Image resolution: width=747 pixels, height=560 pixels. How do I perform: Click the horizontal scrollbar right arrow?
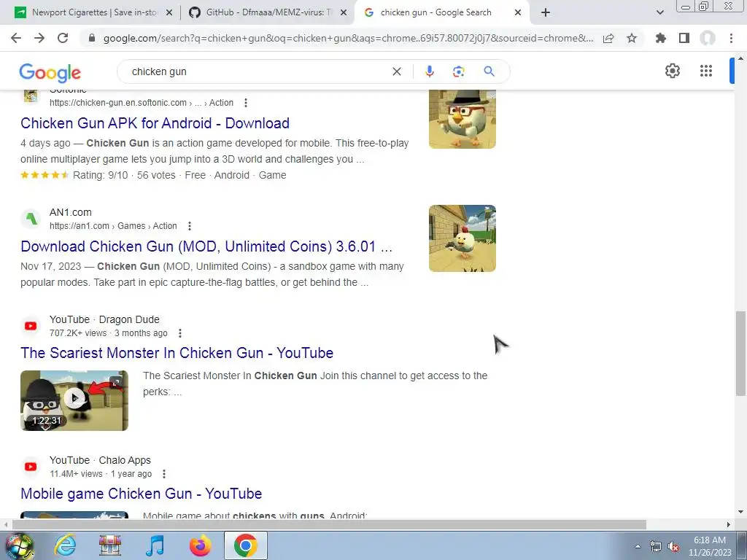click(729, 525)
